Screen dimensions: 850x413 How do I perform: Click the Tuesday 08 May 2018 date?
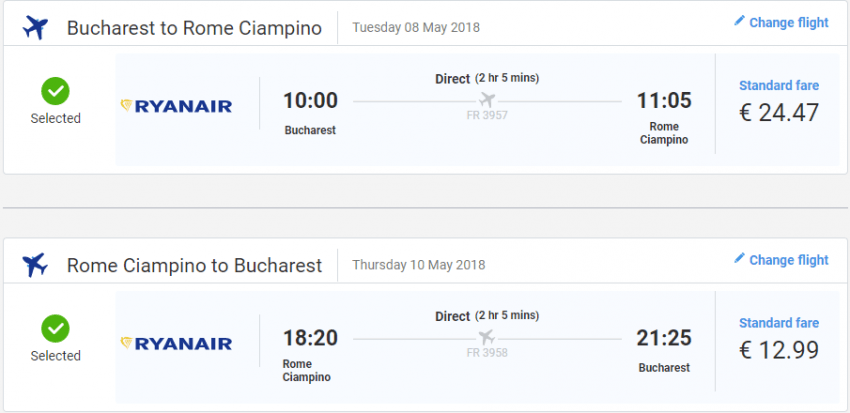[416, 27]
